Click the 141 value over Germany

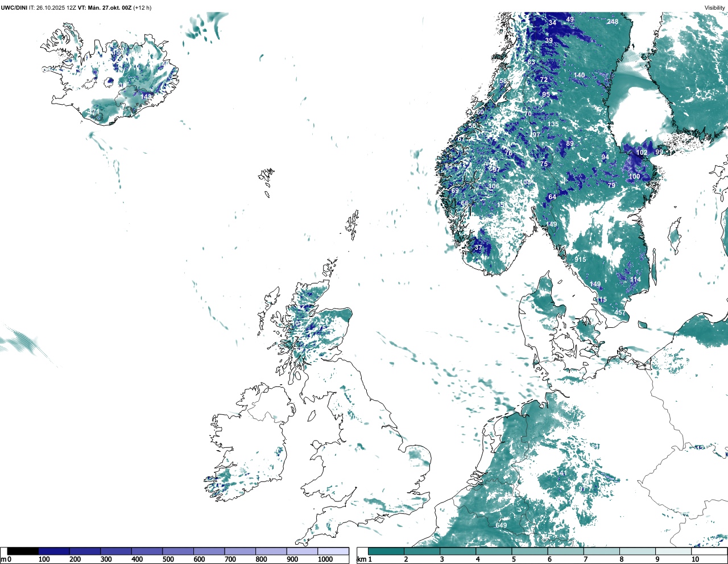pyautogui.click(x=561, y=473)
